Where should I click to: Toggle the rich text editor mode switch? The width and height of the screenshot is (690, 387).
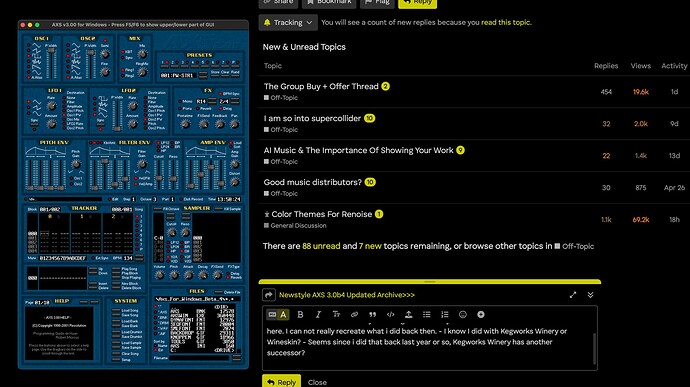(278, 314)
